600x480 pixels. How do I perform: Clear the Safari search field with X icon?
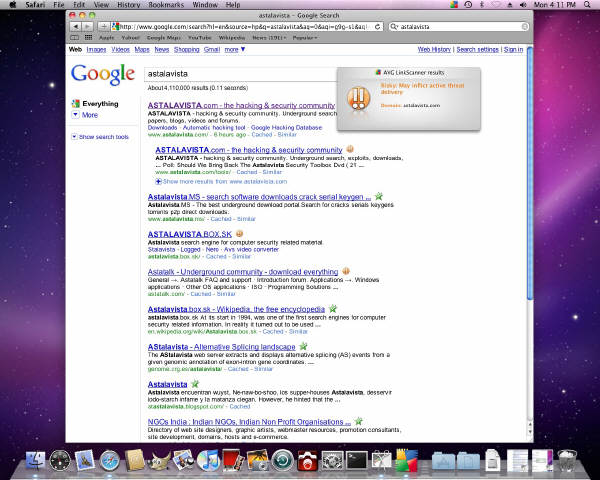pos(525,26)
